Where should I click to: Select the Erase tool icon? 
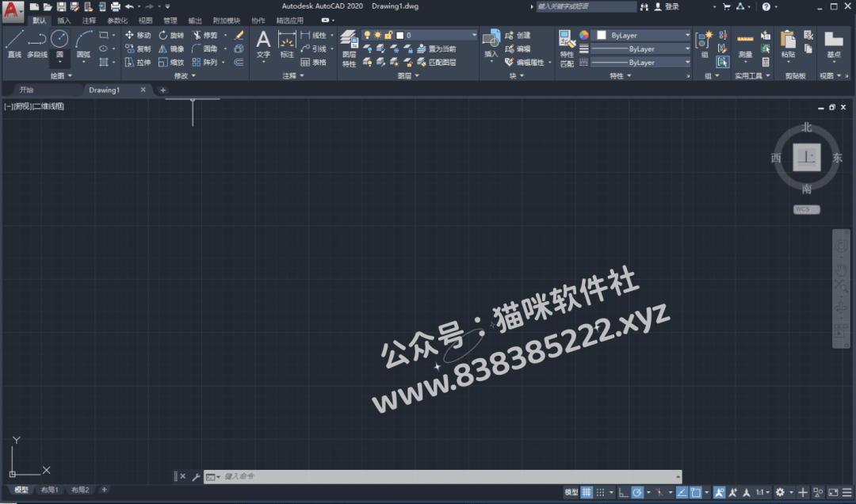239,35
